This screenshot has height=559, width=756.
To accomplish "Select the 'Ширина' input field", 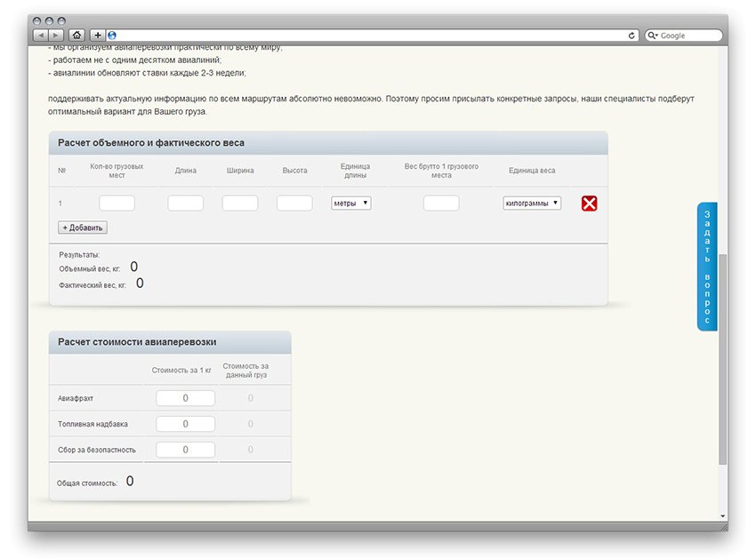I will pyautogui.click(x=240, y=204).
